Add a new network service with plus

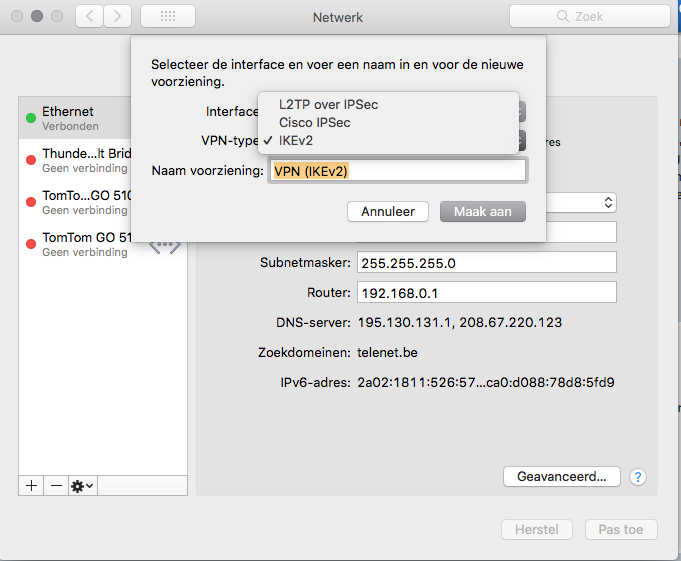coord(31,485)
